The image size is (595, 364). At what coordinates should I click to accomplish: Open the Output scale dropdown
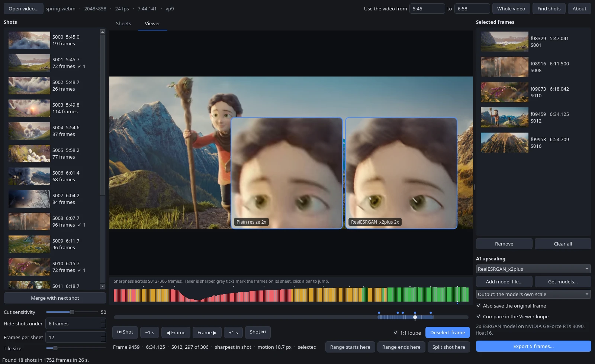point(533,295)
